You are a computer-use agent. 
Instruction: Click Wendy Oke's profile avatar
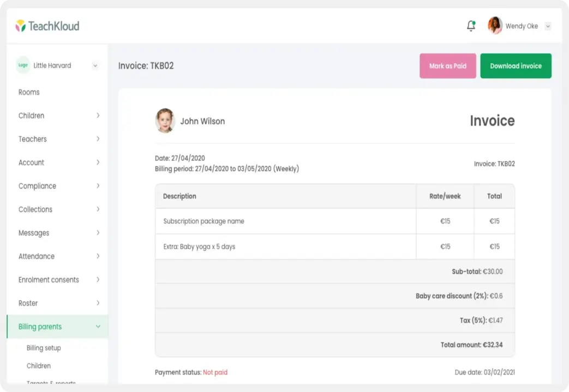[x=495, y=26]
